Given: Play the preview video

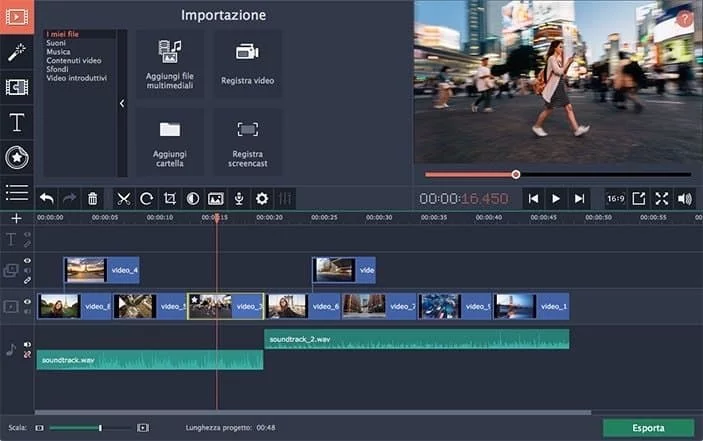Looking at the screenshot, I should (556, 199).
